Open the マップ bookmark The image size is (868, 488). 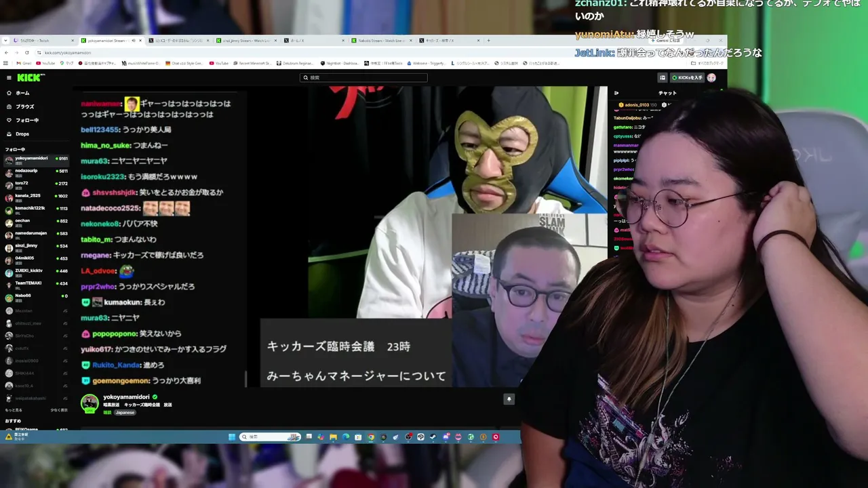click(x=66, y=63)
